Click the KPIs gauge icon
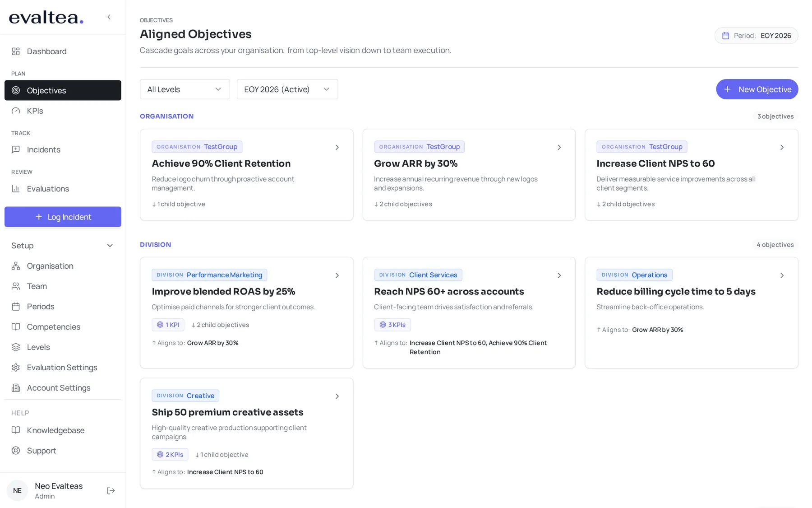 tap(16, 111)
